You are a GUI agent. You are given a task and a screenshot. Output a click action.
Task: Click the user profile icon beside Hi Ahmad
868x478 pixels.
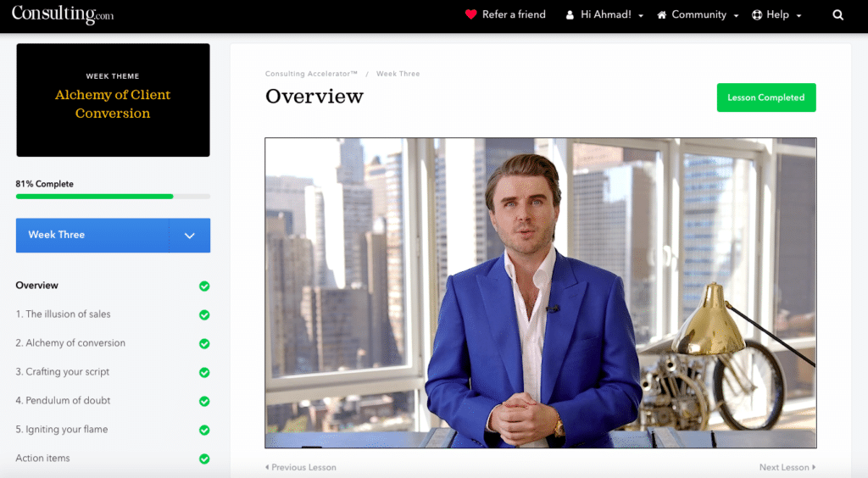tap(570, 15)
